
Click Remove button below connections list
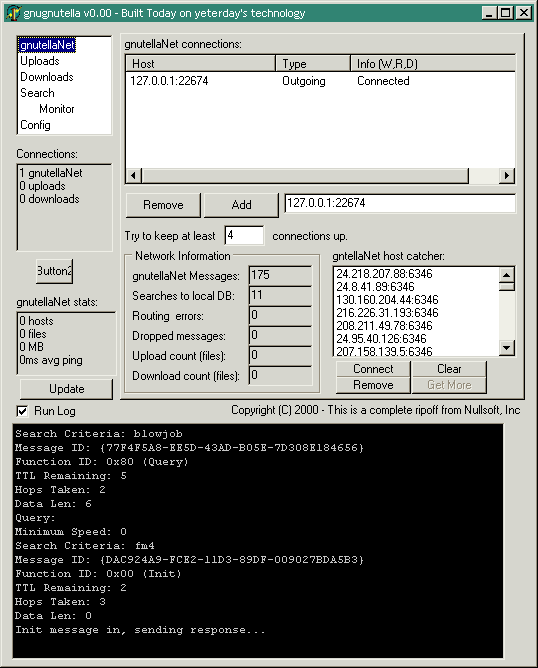click(163, 205)
